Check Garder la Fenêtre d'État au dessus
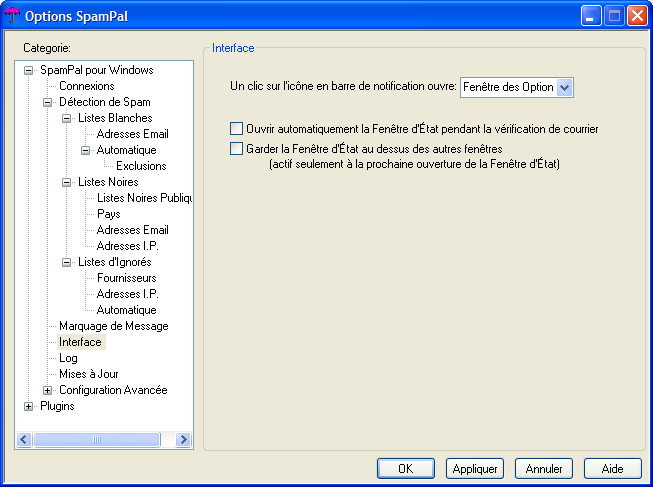This screenshot has height=487, width=653. (236, 149)
